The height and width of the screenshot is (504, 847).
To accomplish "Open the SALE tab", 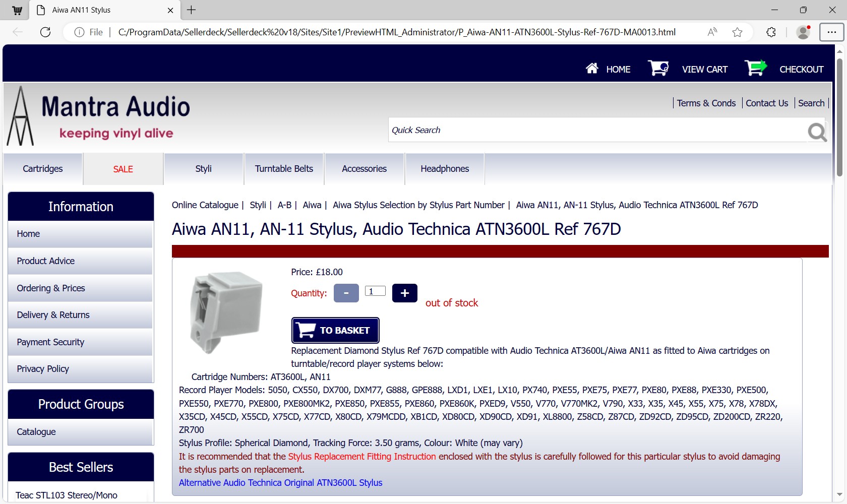I will (123, 169).
